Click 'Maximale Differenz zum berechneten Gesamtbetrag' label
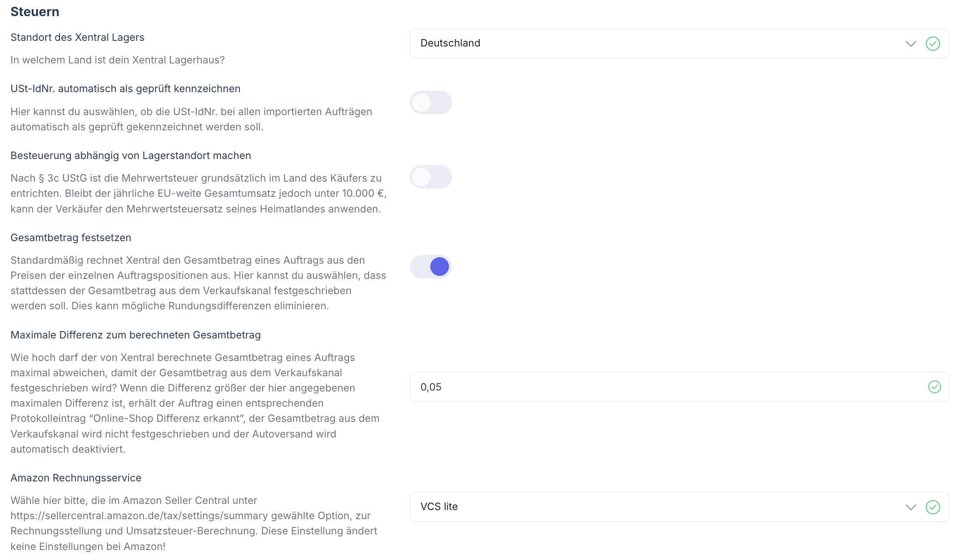Image resolution: width=961 pixels, height=560 pixels. point(136,335)
